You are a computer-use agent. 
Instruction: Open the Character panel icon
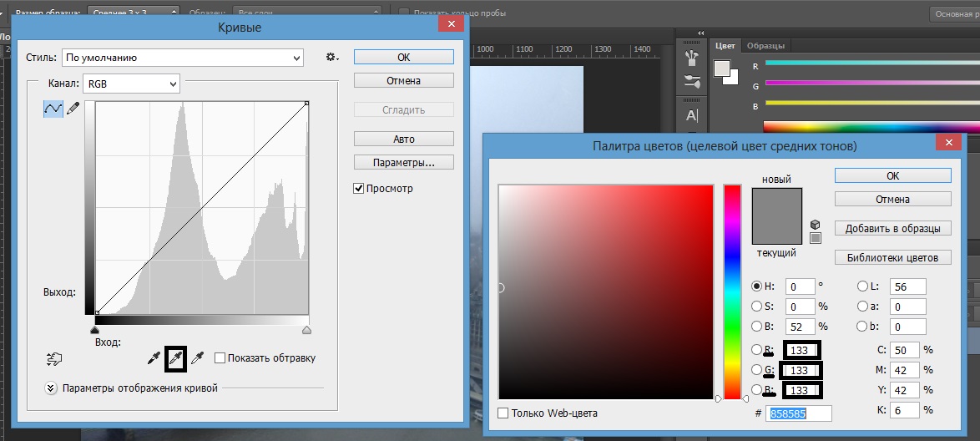tap(692, 115)
